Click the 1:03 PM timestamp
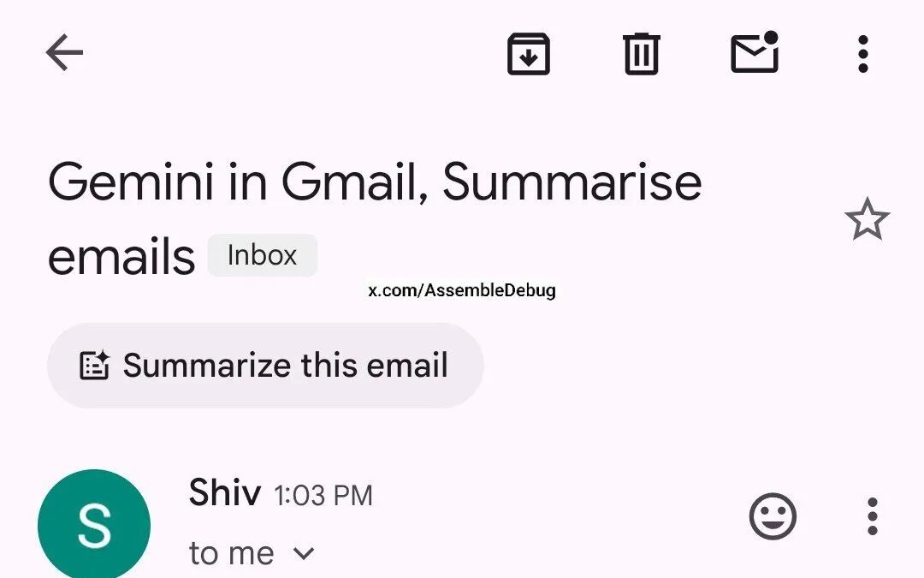924x578 pixels. [323, 496]
